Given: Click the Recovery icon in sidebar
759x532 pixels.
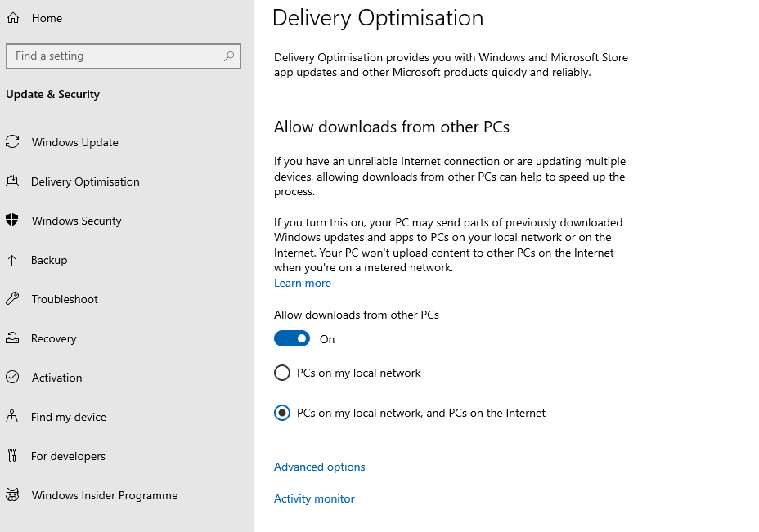Looking at the screenshot, I should click(x=12, y=338).
